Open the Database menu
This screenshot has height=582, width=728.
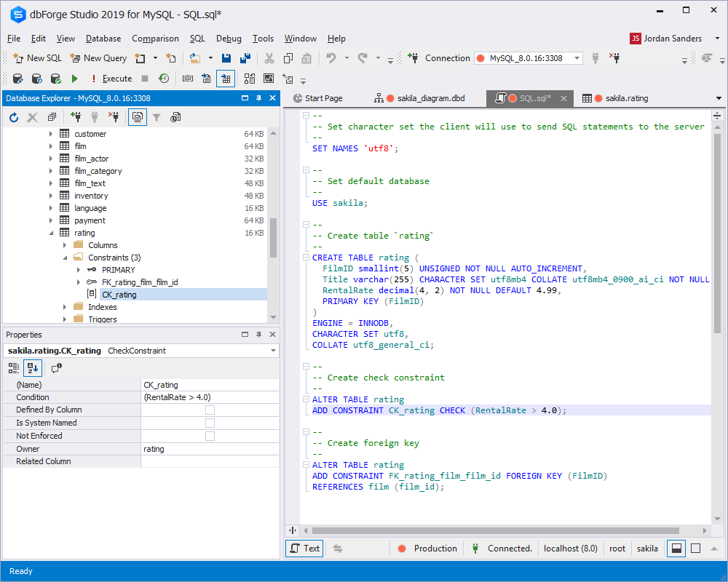point(103,39)
